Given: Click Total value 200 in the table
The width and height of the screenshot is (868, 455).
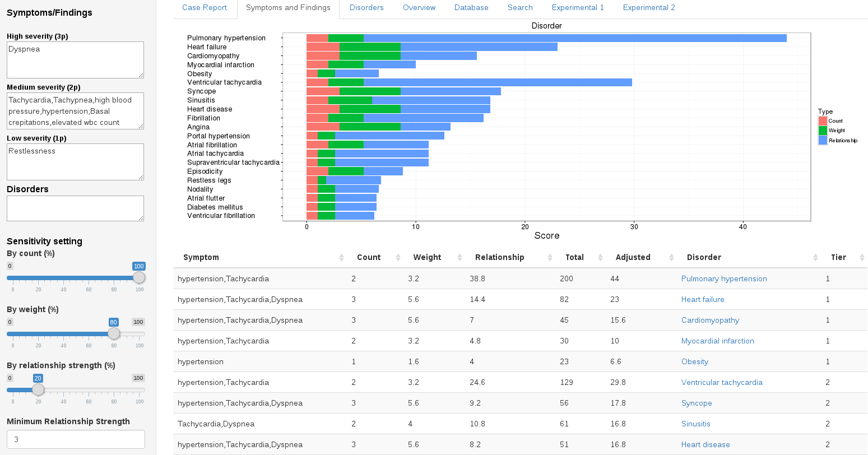Looking at the screenshot, I should [566, 279].
